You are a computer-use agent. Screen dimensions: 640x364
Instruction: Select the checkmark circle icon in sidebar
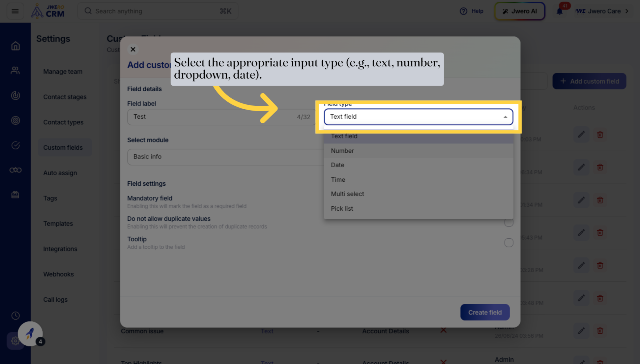[x=16, y=145]
